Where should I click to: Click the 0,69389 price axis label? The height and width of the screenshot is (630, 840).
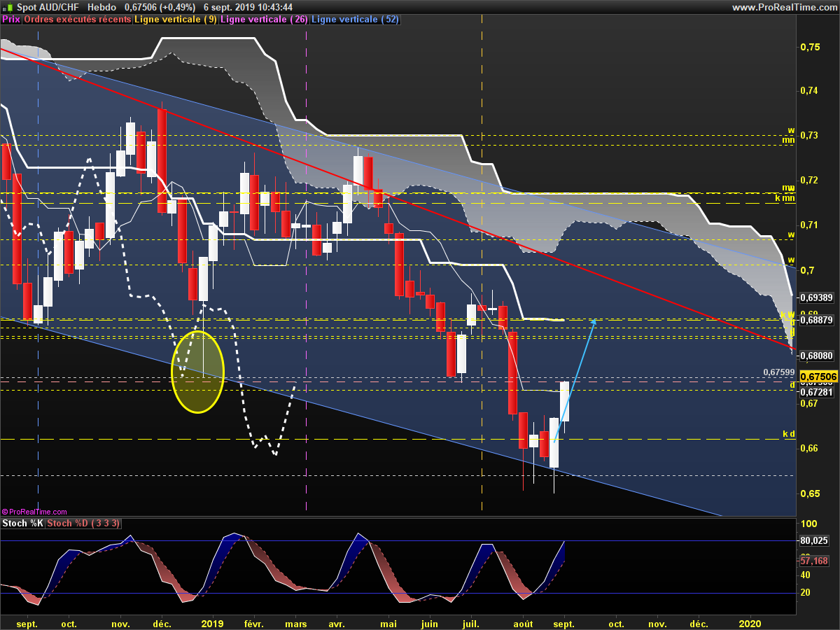click(816, 297)
